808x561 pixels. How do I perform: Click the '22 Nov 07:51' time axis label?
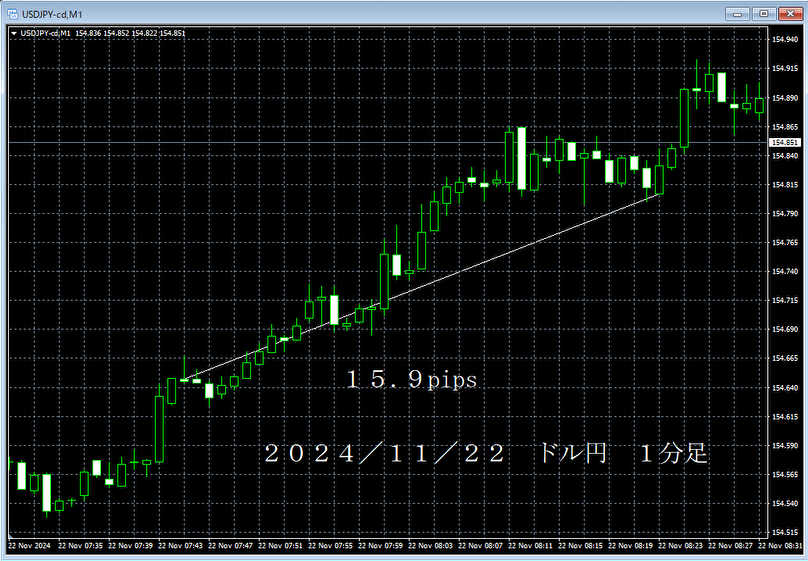[280, 546]
